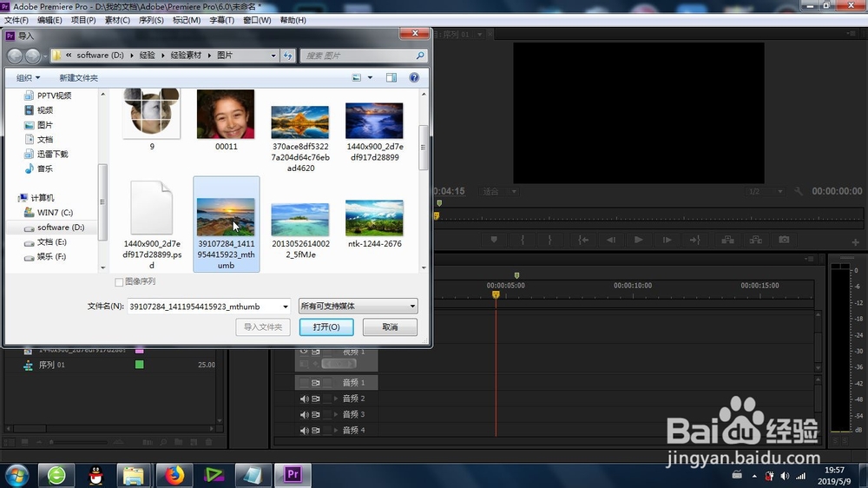Screen dimensions: 868x488
Task: Toggle sync lock on the 音频 1 track
Action: (316, 383)
